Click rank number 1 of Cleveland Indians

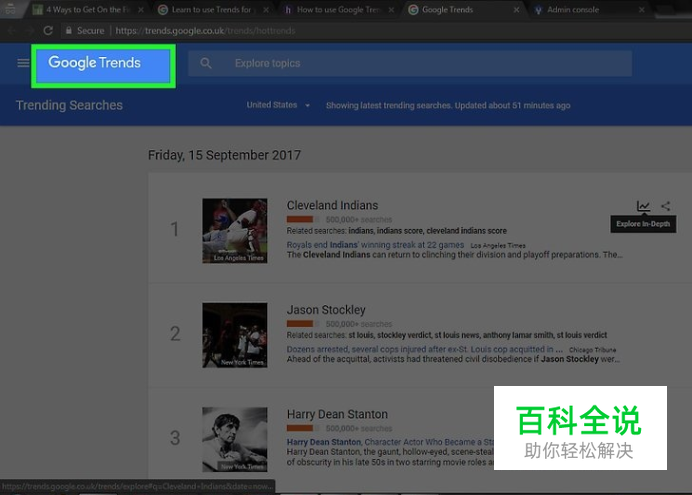[x=175, y=229]
